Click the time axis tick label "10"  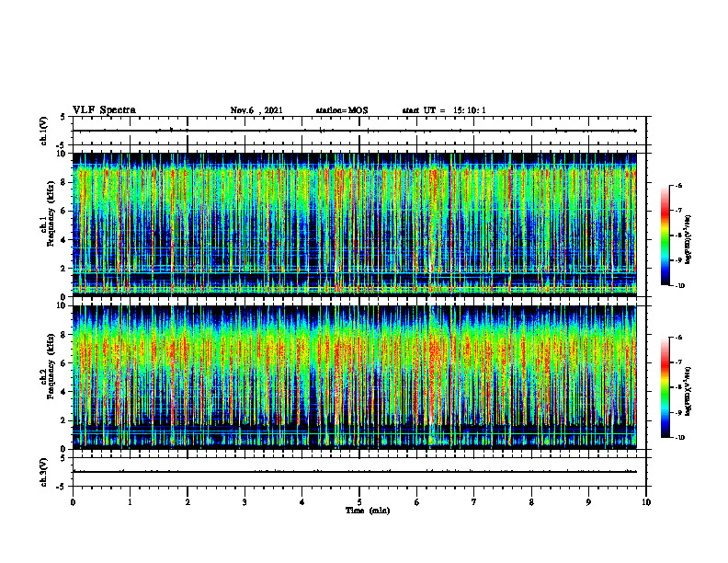click(x=646, y=502)
